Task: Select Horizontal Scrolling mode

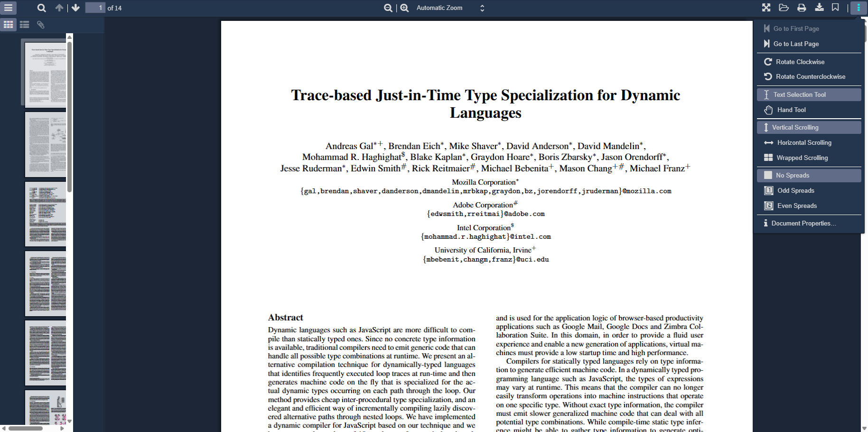Action: (809, 142)
